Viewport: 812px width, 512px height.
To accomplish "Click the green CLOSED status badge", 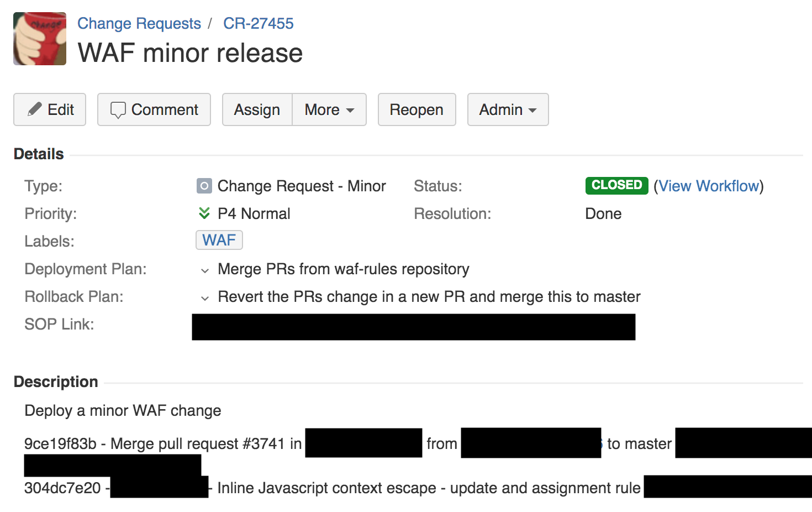I will (616, 185).
